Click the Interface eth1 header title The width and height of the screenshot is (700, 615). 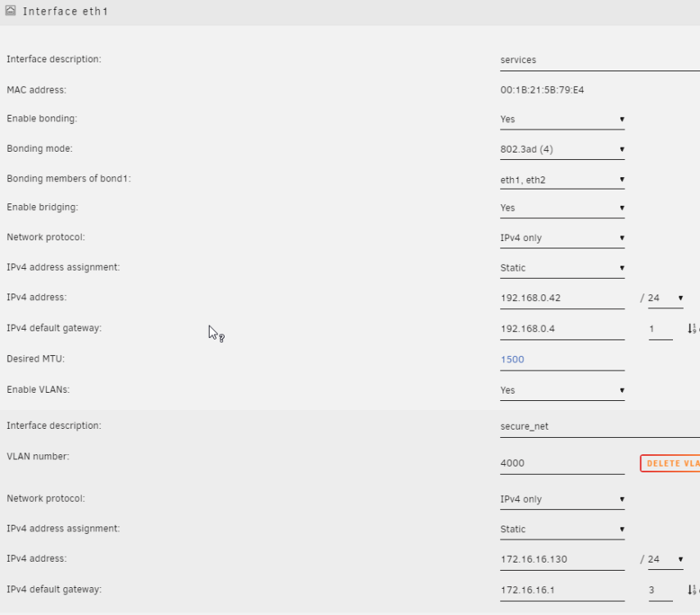coord(66,11)
